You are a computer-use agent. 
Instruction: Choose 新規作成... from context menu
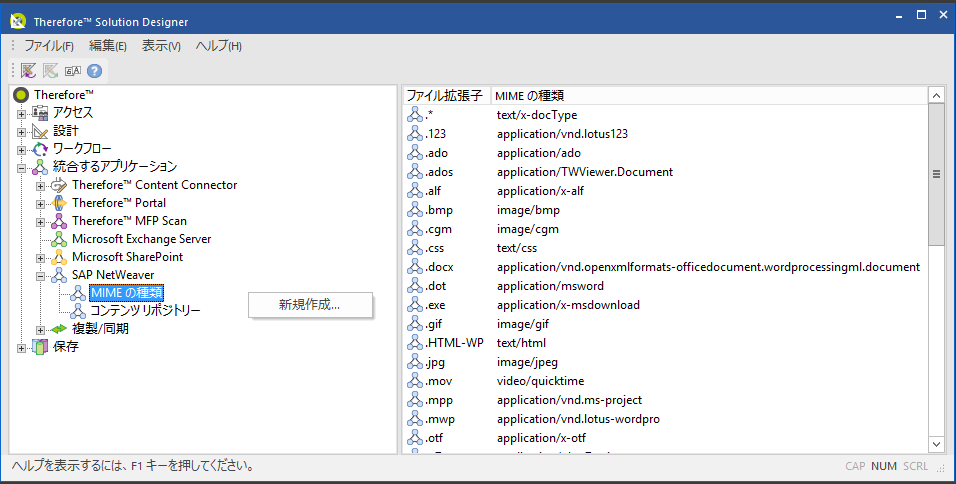(x=310, y=305)
